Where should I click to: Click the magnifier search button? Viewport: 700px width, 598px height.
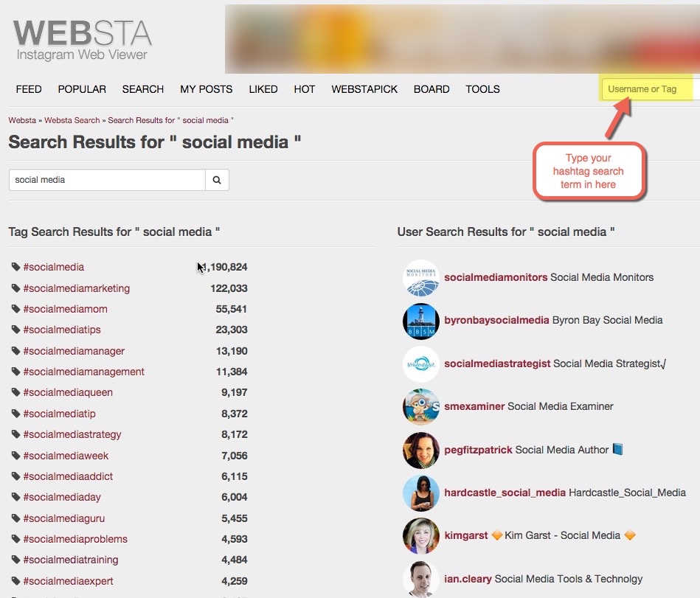pos(217,180)
